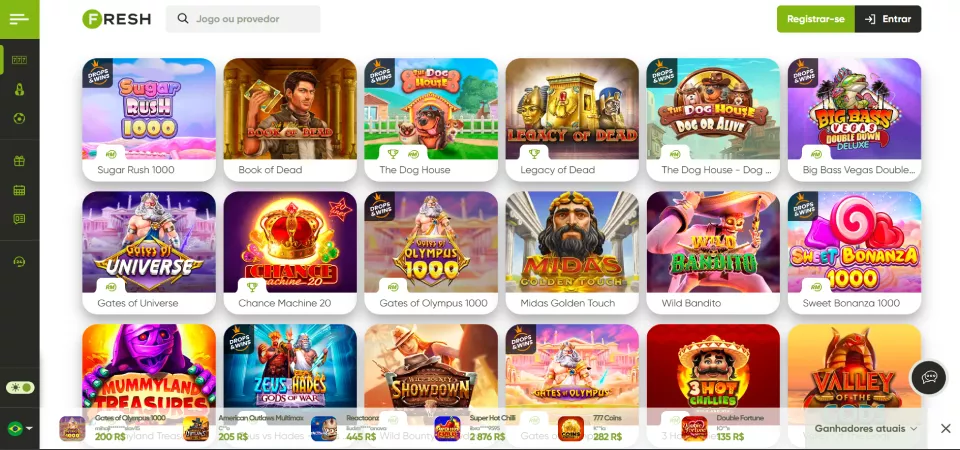Click the Entrar login button
960x450 pixels.
888,19
